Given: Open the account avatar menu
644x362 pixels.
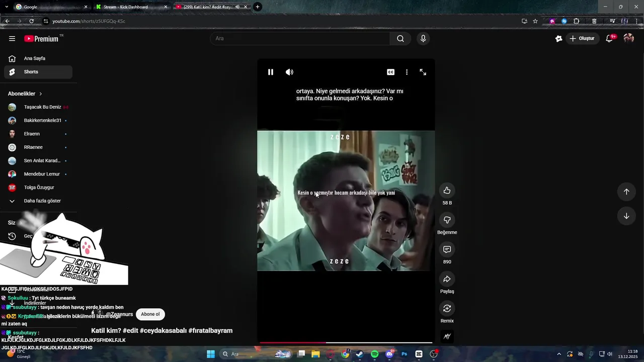Looking at the screenshot, I should click(x=628, y=39).
